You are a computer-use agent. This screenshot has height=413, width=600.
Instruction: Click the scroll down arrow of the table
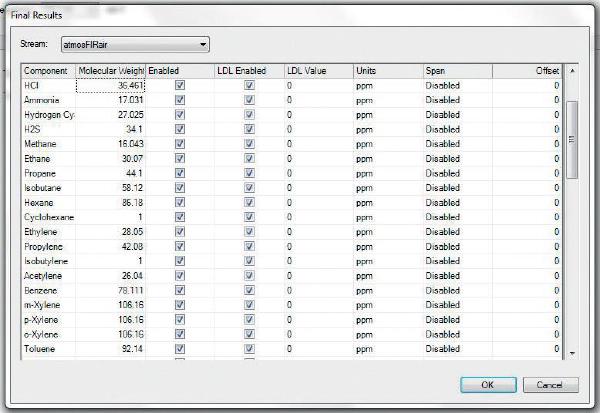[572, 353]
